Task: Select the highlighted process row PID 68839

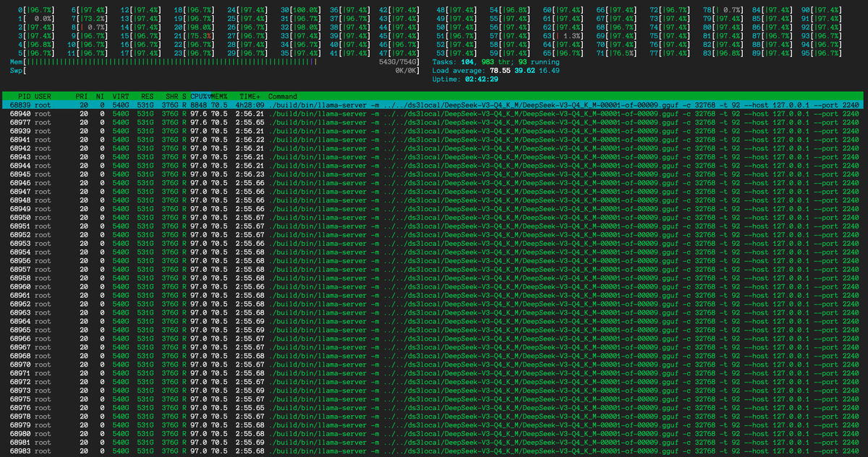Action: pyautogui.click(x=434, y=105)
